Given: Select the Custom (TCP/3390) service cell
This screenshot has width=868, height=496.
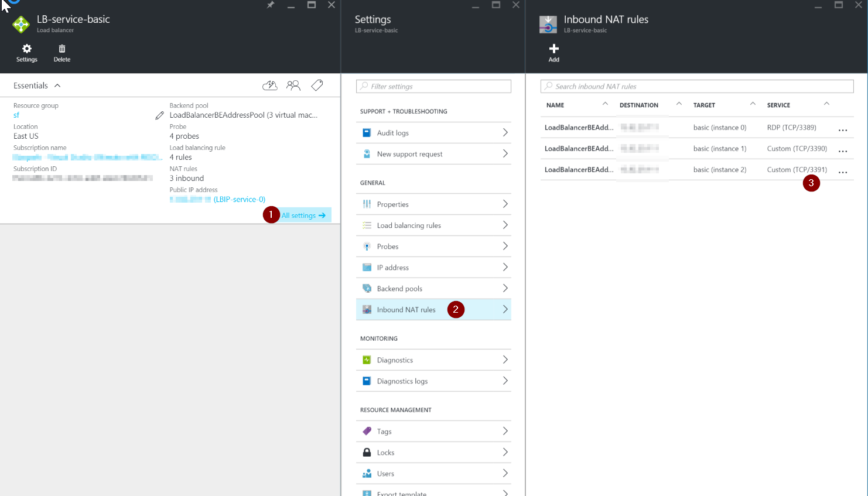Looking at the screenshot, I should coord(797,149).
